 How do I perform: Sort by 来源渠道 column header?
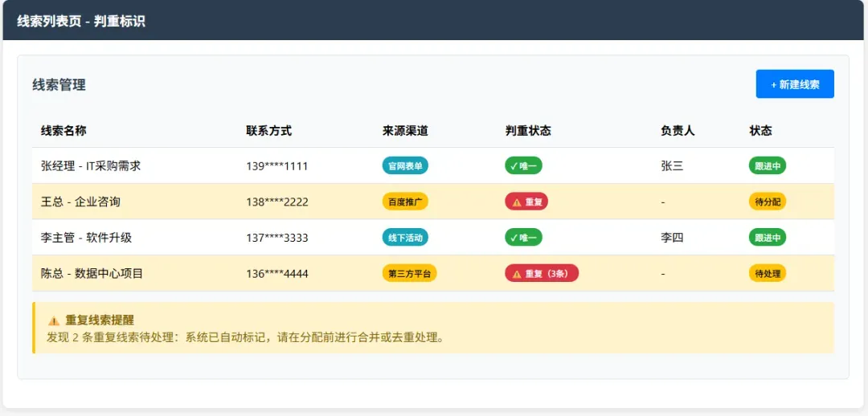click(x=405, y=131)
